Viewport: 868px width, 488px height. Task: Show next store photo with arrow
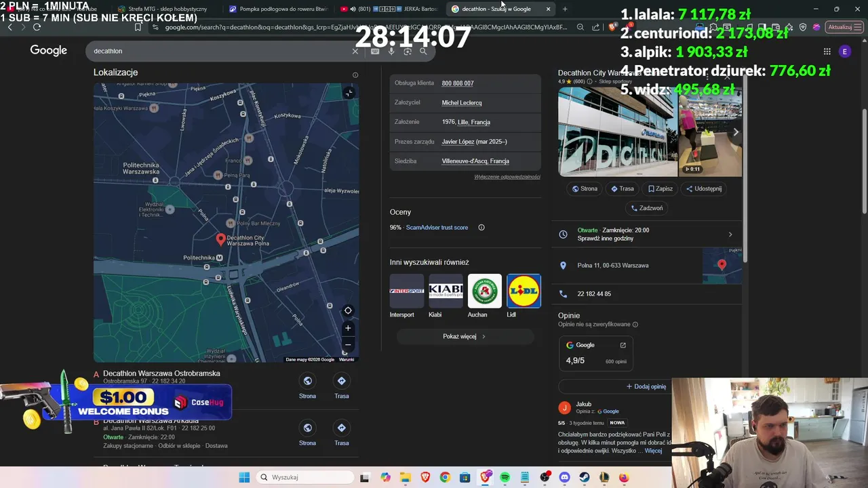[736, 132]
